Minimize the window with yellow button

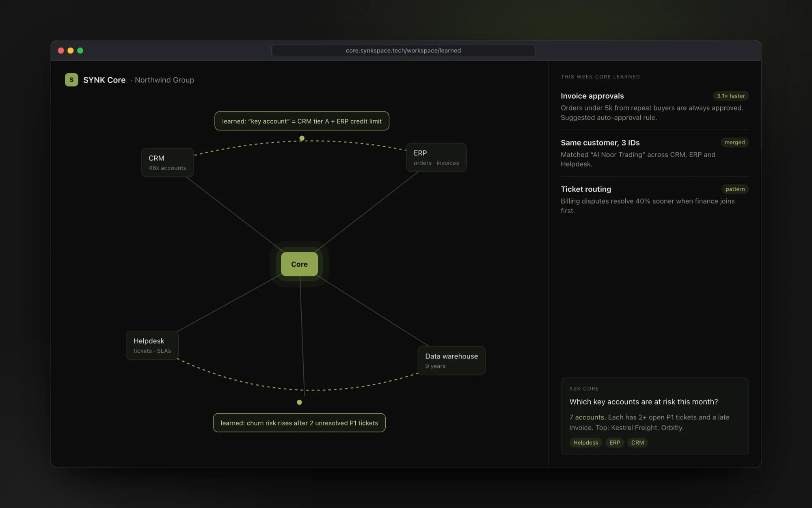click(71, 50)
